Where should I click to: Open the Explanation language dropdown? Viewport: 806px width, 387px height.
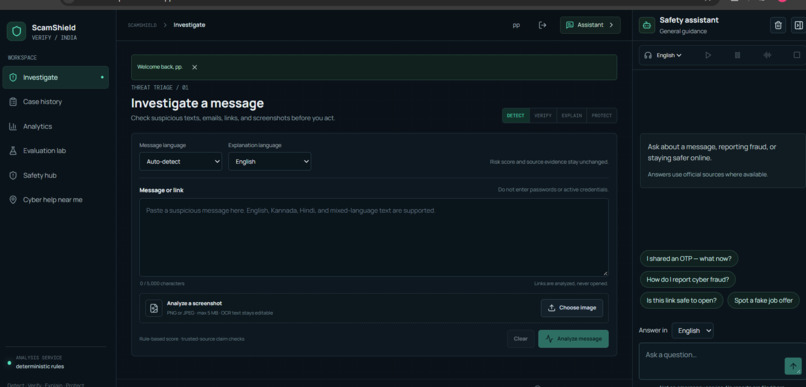point(269,161)
